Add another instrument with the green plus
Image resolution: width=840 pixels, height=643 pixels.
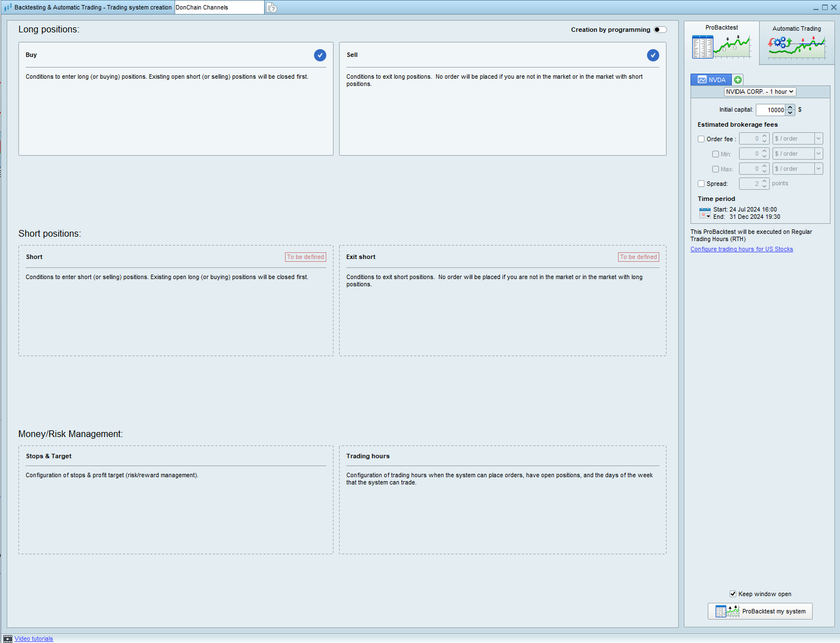pyautogui.click(x=737, y=80)
